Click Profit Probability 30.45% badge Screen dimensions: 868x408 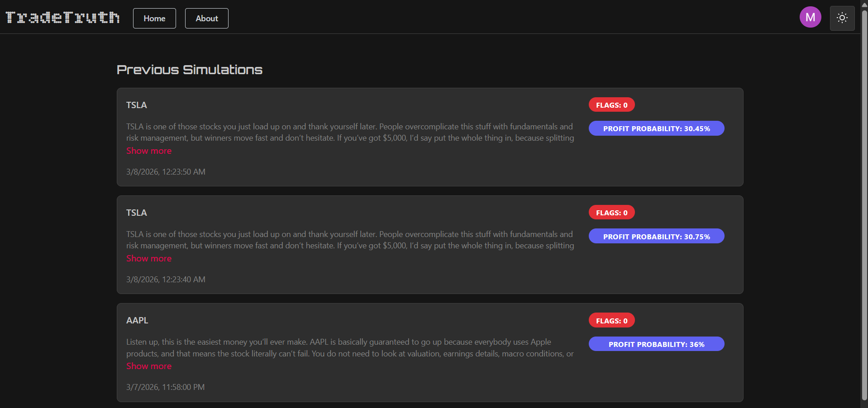click(x=656, y=128)
